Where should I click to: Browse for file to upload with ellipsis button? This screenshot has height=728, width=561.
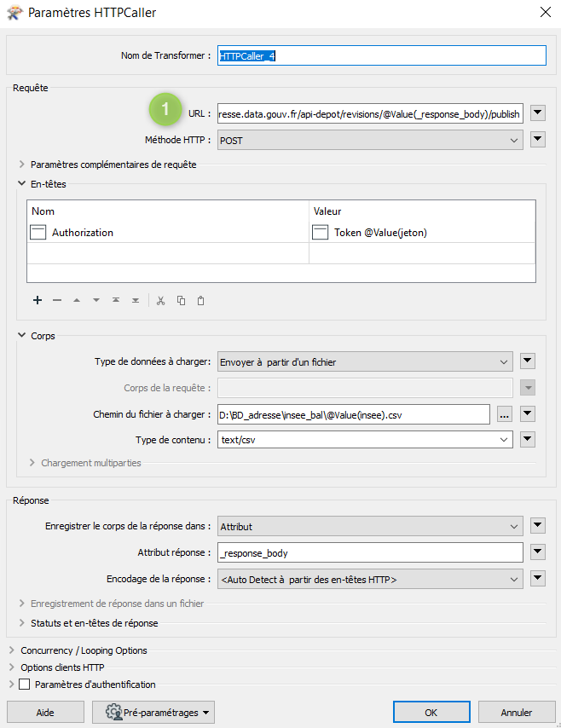[505, 414]
